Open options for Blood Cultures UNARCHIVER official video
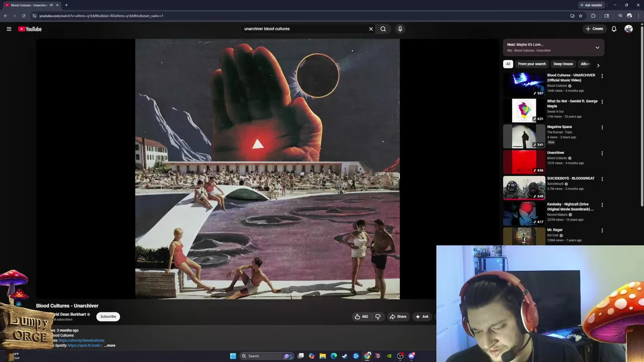The width and height of the screenshot is (644, 362). click(602, 76)
